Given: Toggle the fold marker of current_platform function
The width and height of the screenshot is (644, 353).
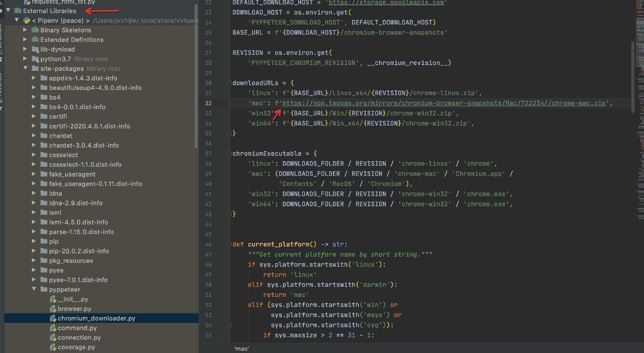Looking at the screenshot, I should tap(229, 244).
